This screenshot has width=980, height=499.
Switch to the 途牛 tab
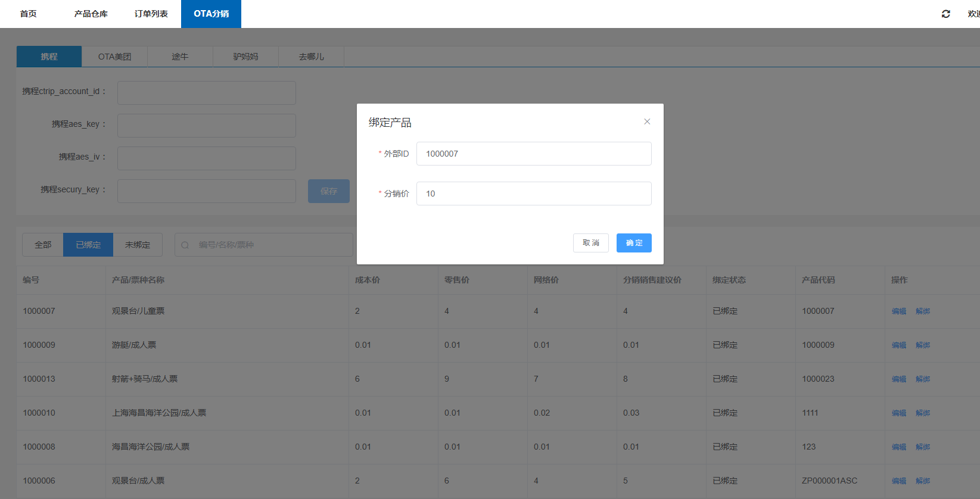[180, 57]
